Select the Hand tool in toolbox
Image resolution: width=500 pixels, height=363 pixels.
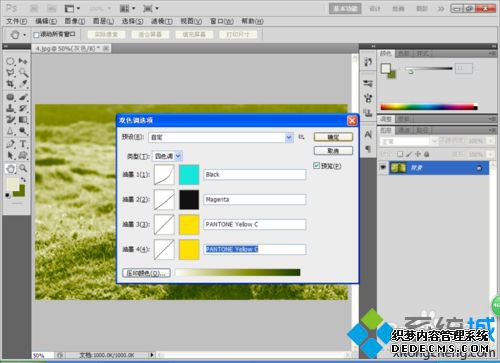(x=11, y=169)
